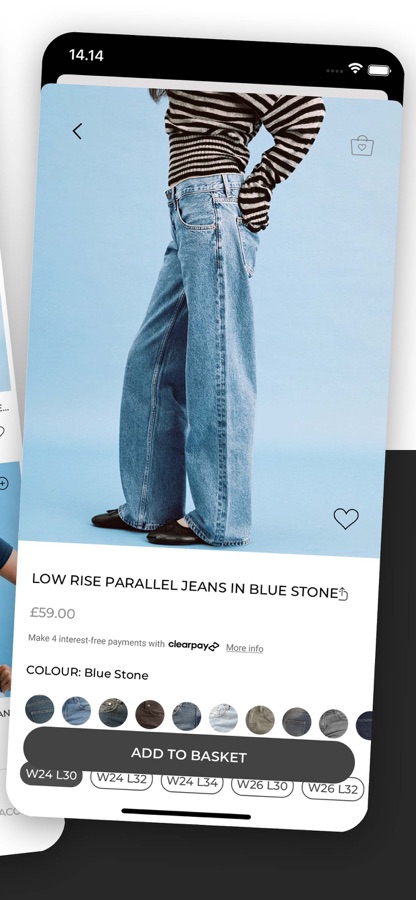Tap the back arrow icon
This screenshot has width=416, height=900.
(x=77, y=131)
